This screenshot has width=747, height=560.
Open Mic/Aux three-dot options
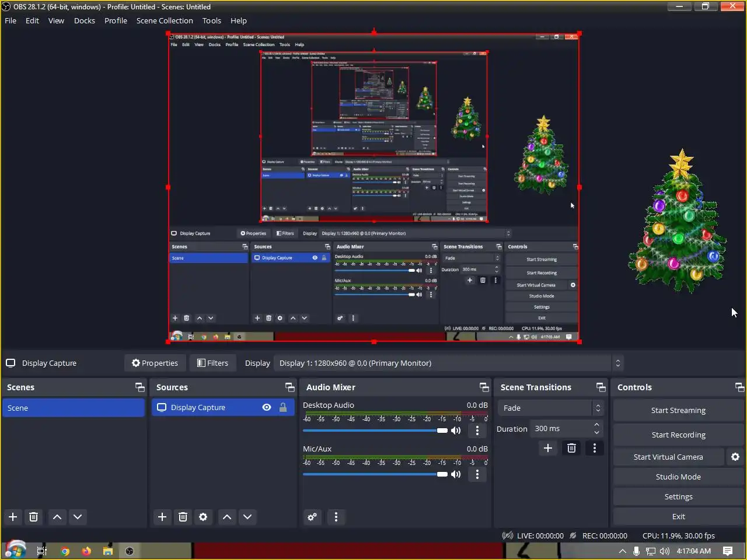tap(477, 474)
